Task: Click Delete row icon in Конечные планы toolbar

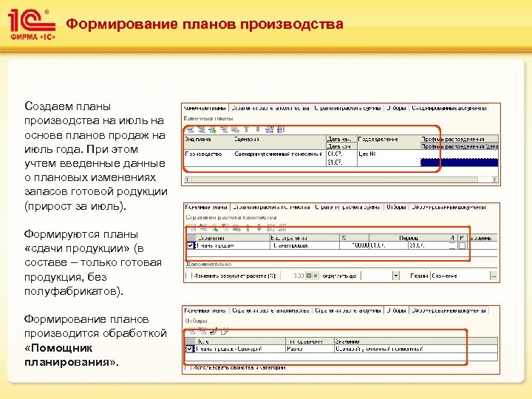Action: point(224,129)
